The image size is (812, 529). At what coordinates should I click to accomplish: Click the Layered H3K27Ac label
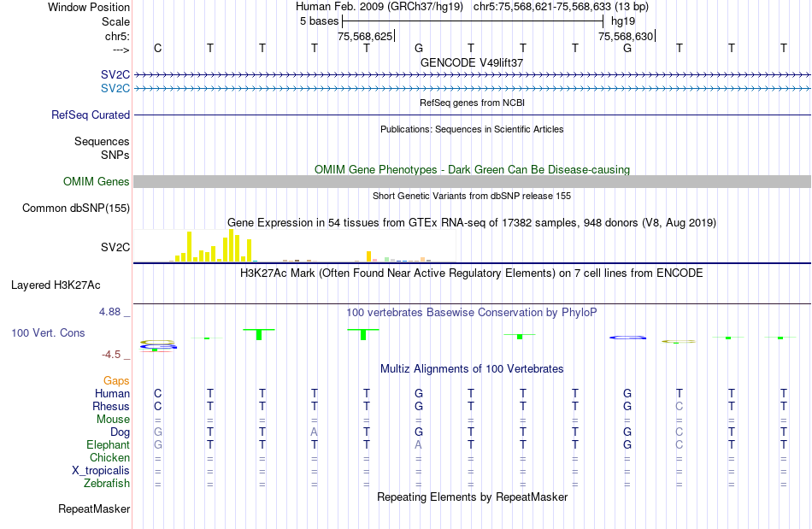(x=56, y=285)
